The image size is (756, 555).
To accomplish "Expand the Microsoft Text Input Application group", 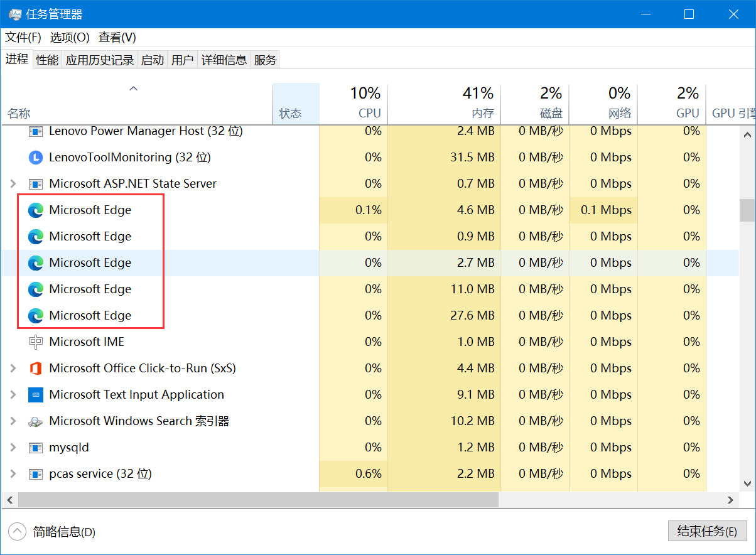I will point(13,395).
